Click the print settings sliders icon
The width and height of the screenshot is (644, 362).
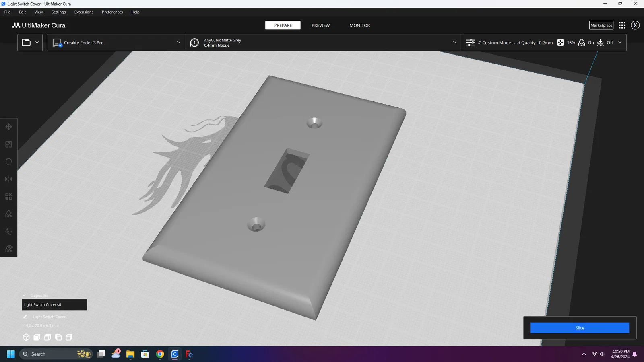[470, 43]
